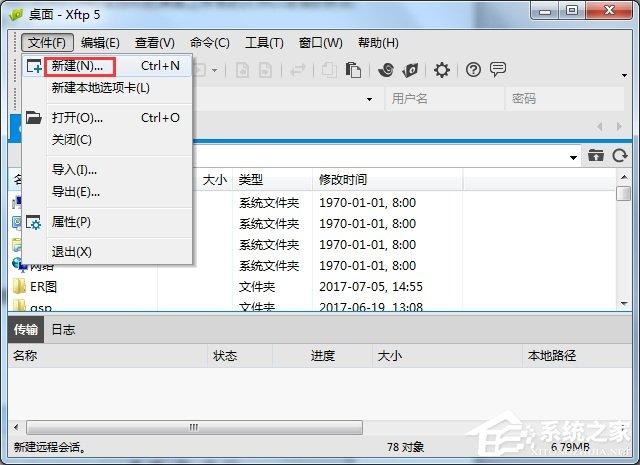Open the 编辑(E) menu
The width and height of the screenshot is (640, 465).
click(x=100, y=42)
